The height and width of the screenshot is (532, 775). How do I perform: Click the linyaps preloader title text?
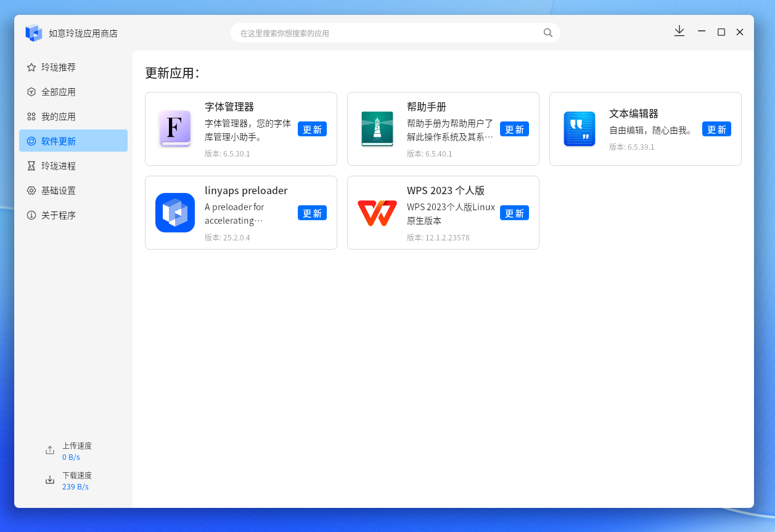pyautogui.click(x=246, y=190)
